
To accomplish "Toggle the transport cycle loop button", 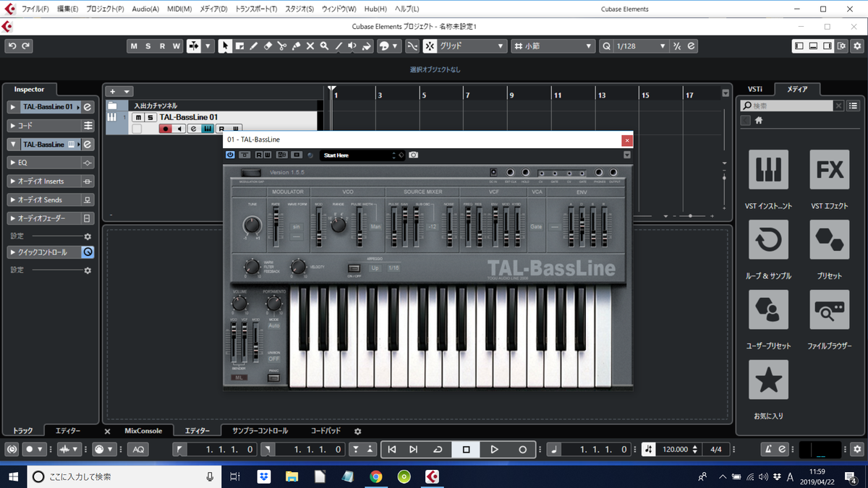I will click(x=438, y=449).
